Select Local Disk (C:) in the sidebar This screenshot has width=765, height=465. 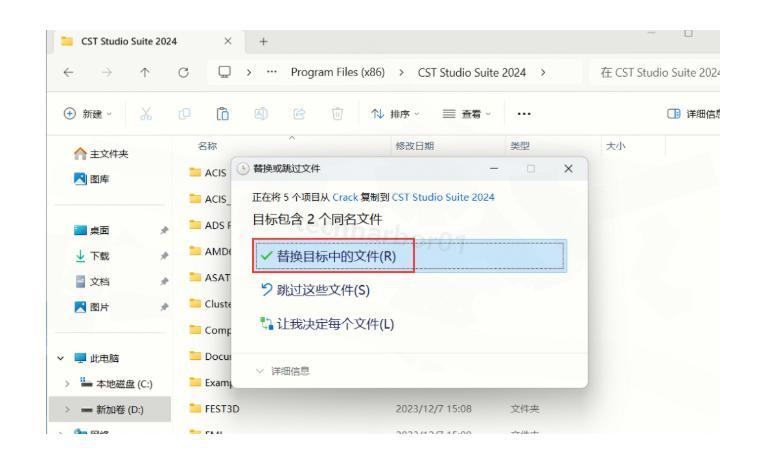pyautogui.click(x=116, y=384)
